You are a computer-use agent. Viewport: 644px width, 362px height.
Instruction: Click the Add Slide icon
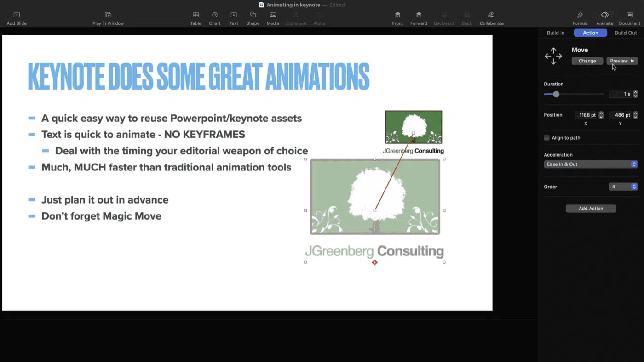(17, 15)
